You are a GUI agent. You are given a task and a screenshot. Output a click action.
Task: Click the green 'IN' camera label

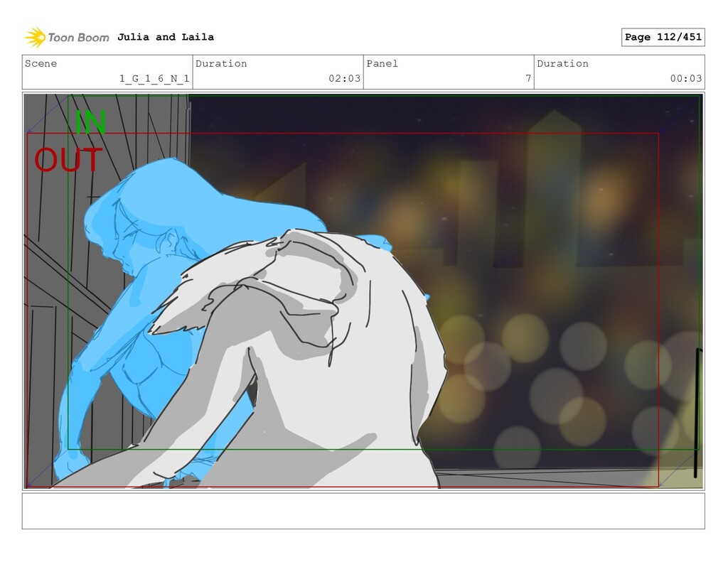click(90, 122)
